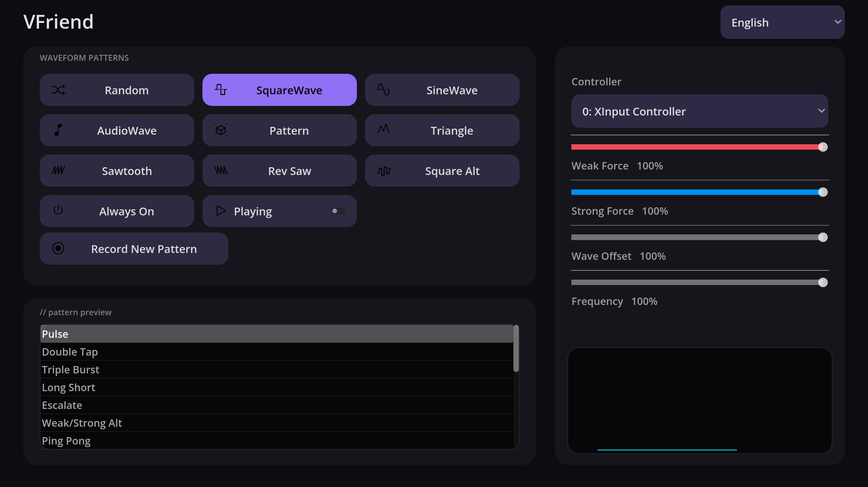
Task: Click the VFriend app title
Action: 58,22
